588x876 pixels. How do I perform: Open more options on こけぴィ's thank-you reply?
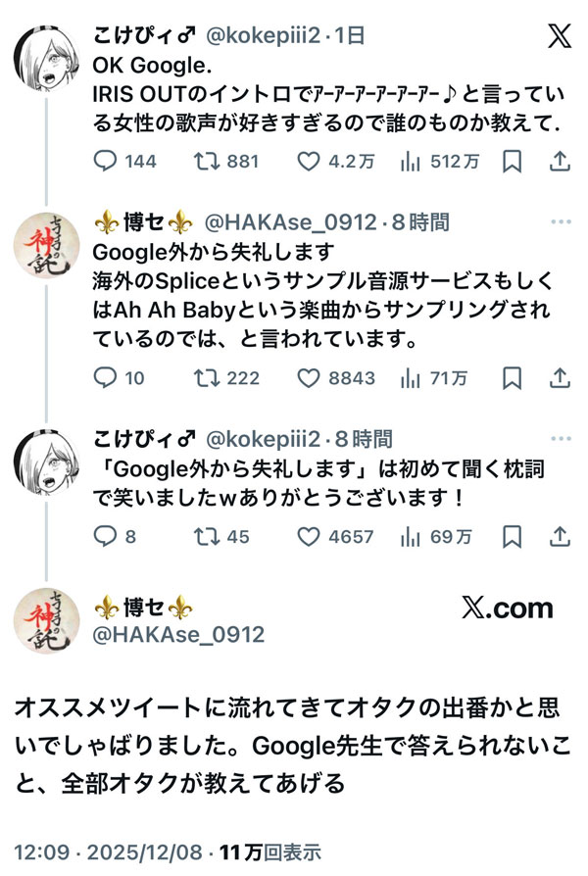coord(560,438)
